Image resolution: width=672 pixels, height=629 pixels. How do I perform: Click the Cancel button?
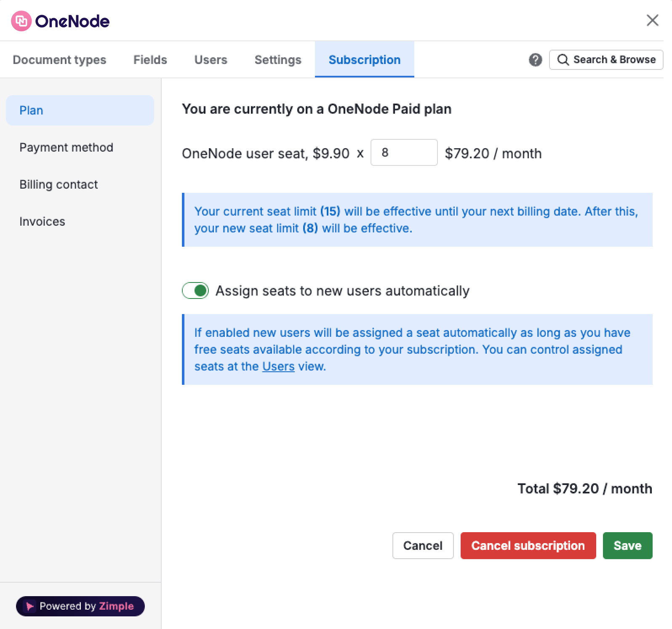423,546
